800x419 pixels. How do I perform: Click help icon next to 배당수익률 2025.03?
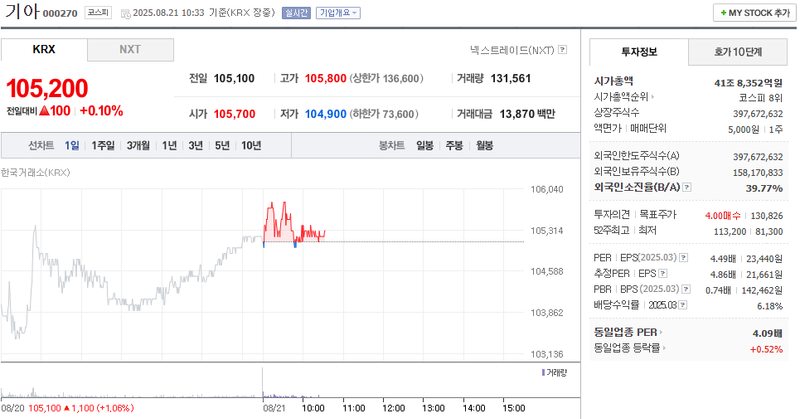683,305
